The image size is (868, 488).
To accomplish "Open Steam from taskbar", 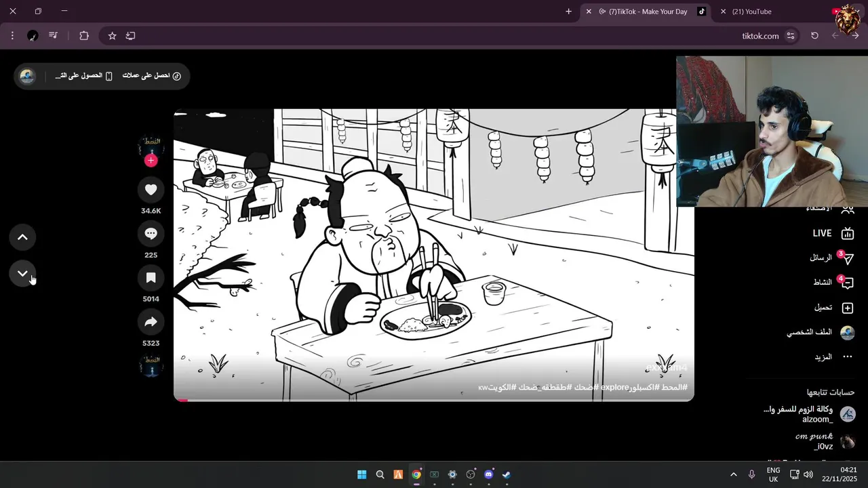I will tap(507, 474).
